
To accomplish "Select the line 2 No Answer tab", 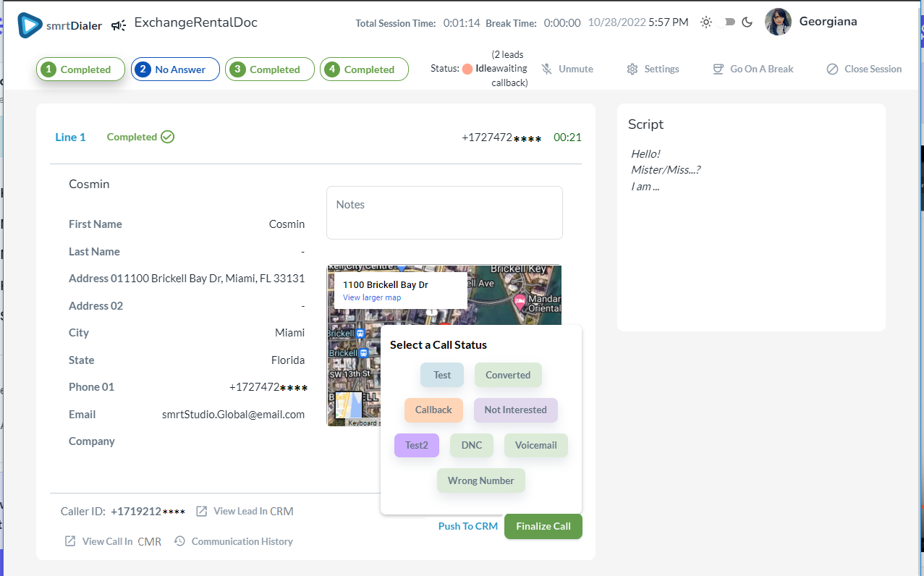I will (x=175, y=69).
